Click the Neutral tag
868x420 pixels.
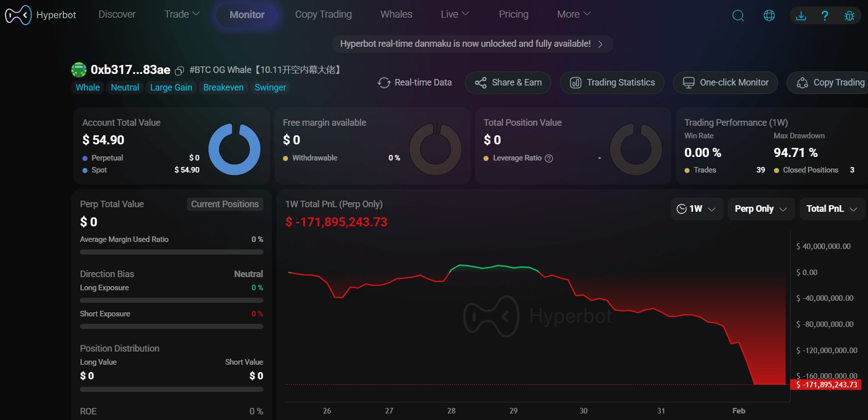point(125,88)
